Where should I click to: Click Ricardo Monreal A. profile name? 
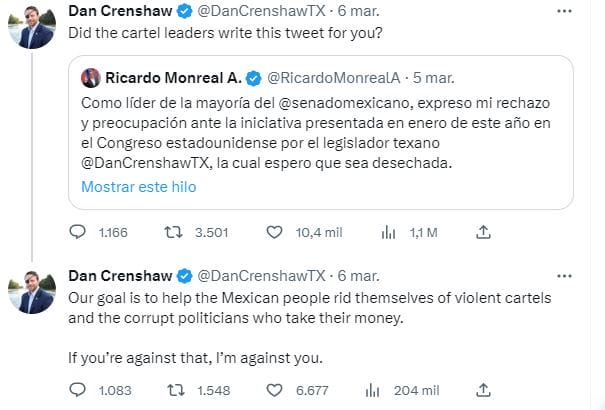[172, 77]
